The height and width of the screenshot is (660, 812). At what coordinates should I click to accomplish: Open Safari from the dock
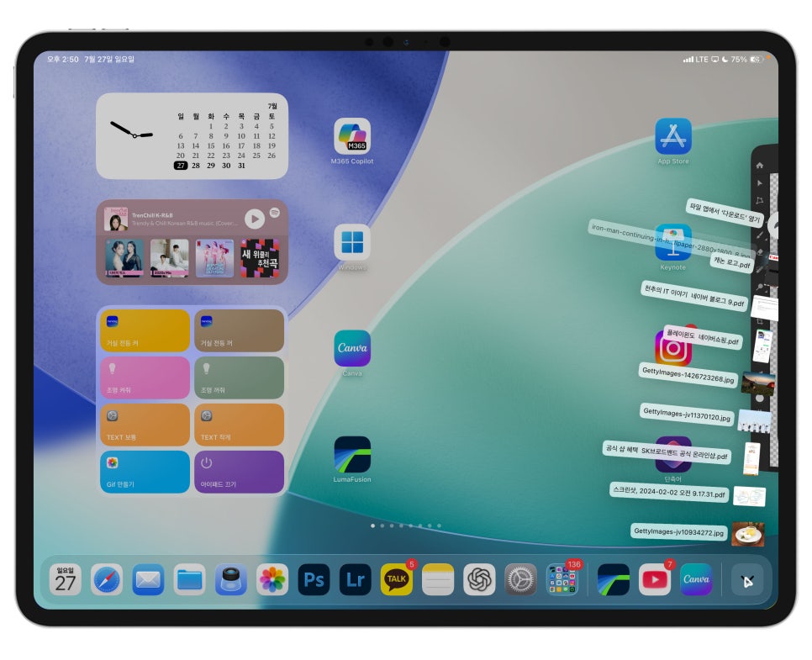coord(107,579)
